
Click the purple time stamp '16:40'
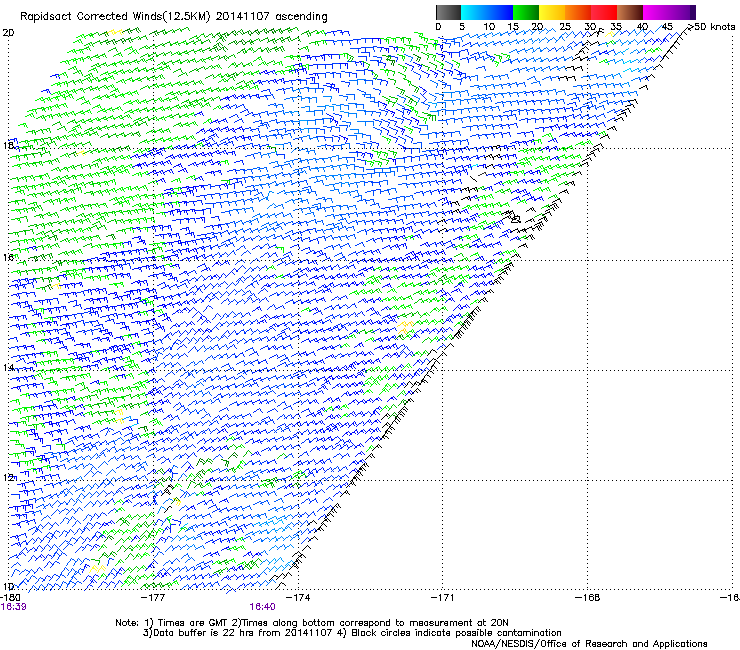(262, 607)
